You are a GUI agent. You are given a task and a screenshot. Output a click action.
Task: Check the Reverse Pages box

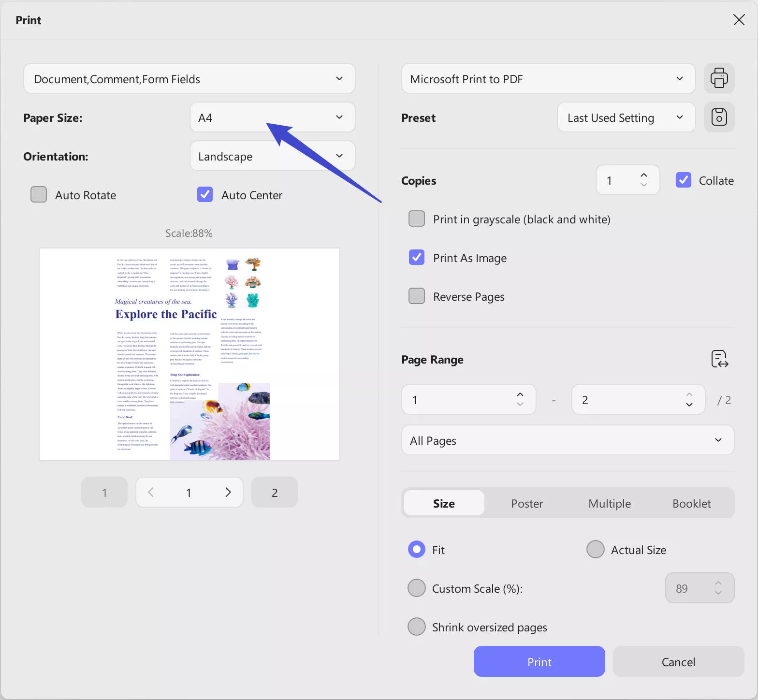click(x=417, y=296)
